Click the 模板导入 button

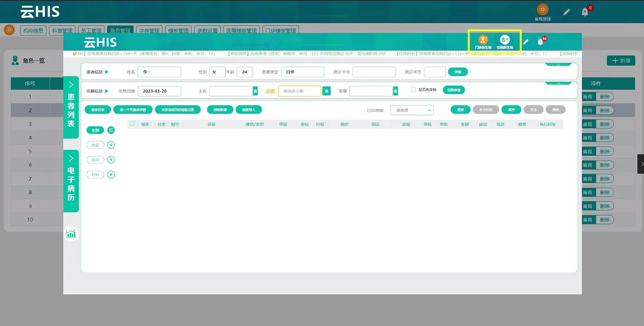pos(249,110)
